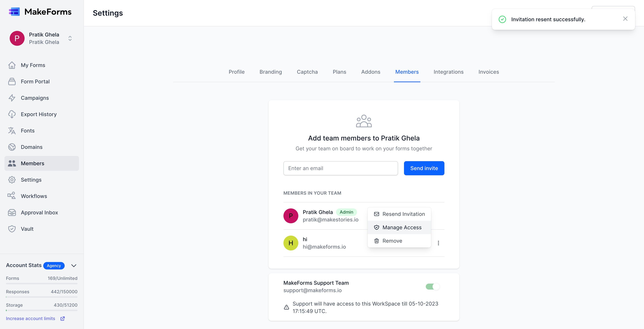Click the Admin role badge
Image resolution: width=644 pixels, height=329 pixels.
346,212
